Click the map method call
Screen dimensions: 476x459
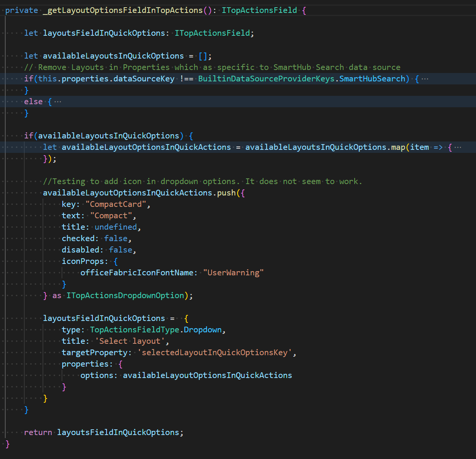398,147
